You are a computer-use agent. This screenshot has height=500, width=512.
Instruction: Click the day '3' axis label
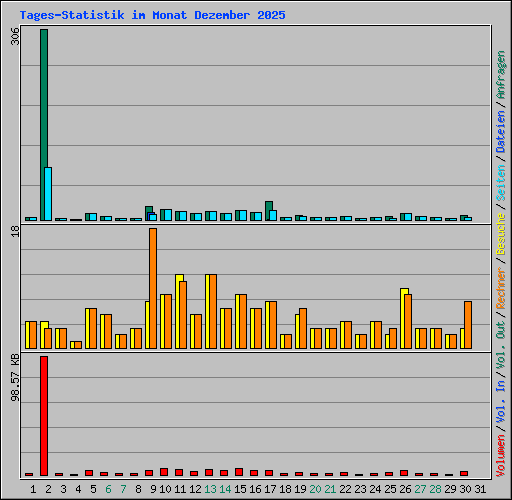tap(63, 489)
